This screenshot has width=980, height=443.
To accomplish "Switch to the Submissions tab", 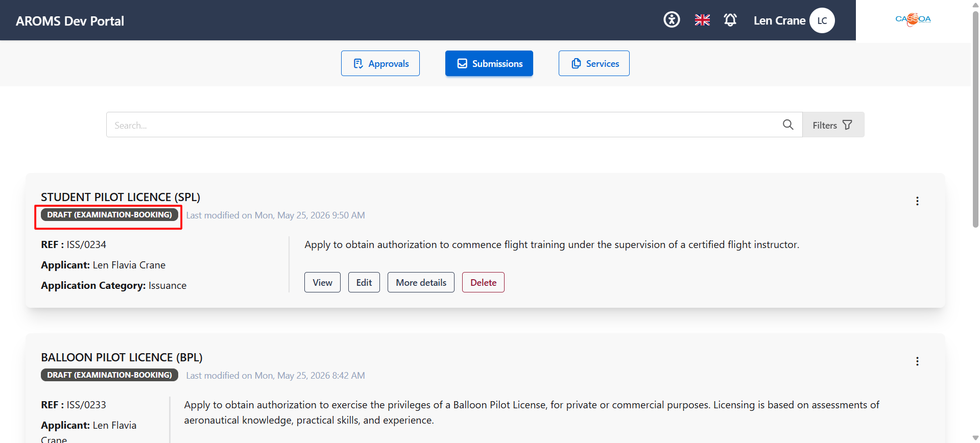I will pos(489,63).
